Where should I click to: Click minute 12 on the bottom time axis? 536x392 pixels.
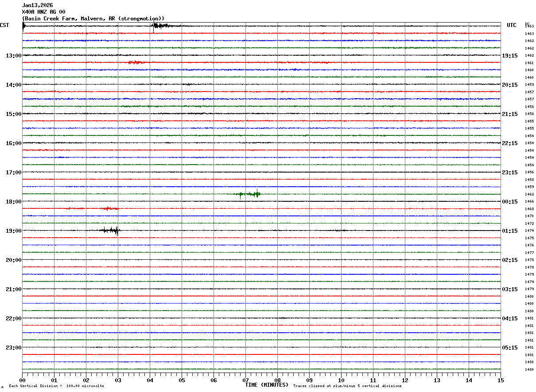click(405, 380)
